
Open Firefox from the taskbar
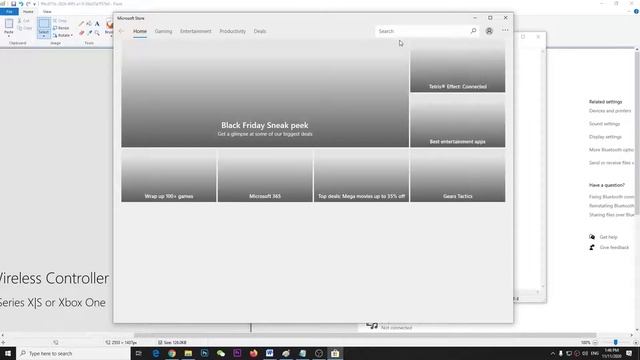coord(253,353)
